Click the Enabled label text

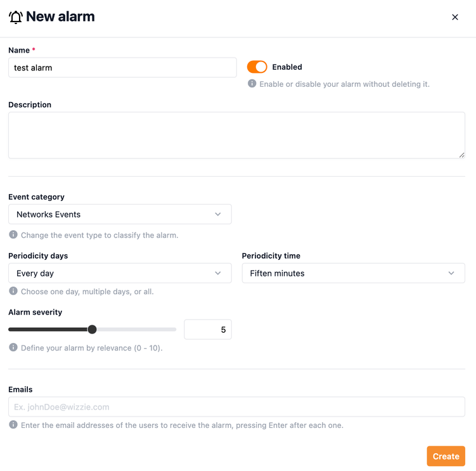point(287,67)
